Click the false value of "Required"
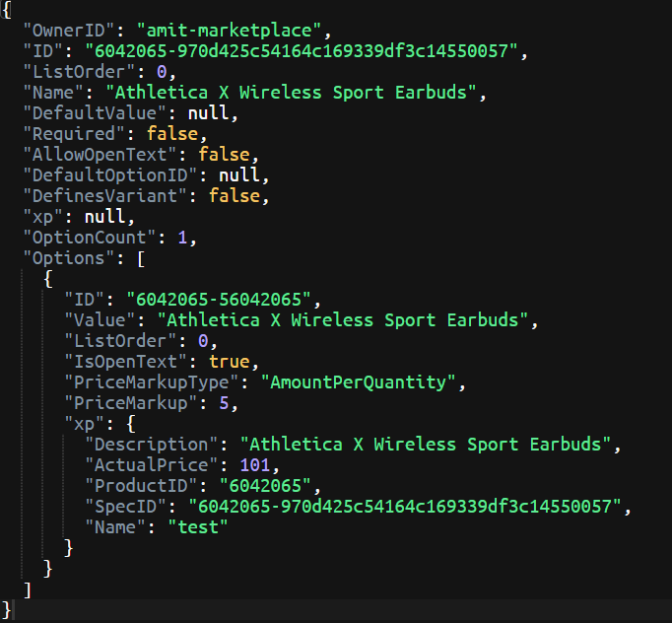672x623 pixels. (x=172, y=134)
